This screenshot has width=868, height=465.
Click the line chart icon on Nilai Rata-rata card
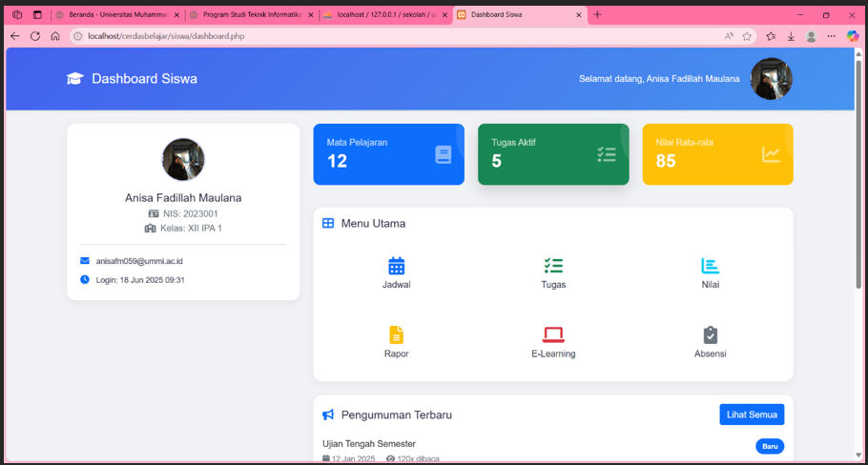pyautogui.click(x=771, y=154)
